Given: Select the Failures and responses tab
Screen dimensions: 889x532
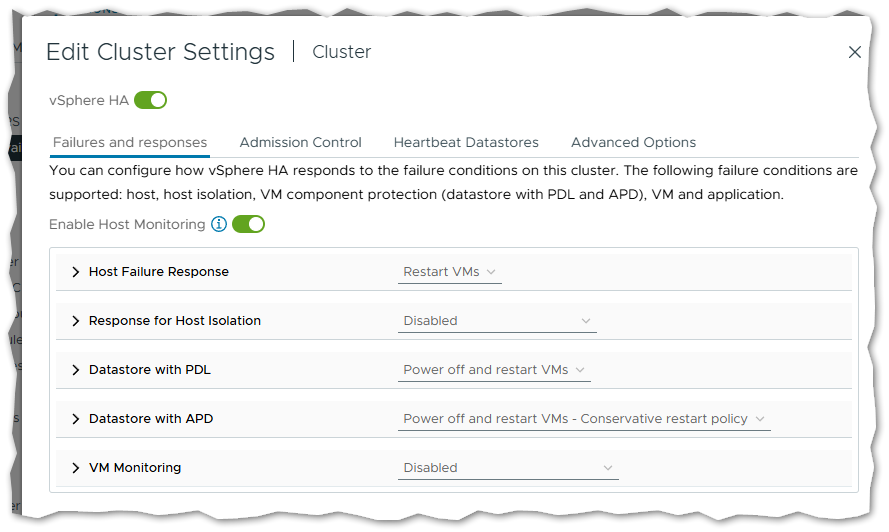Looking at the screenshot, I should (x=130, y=143).
